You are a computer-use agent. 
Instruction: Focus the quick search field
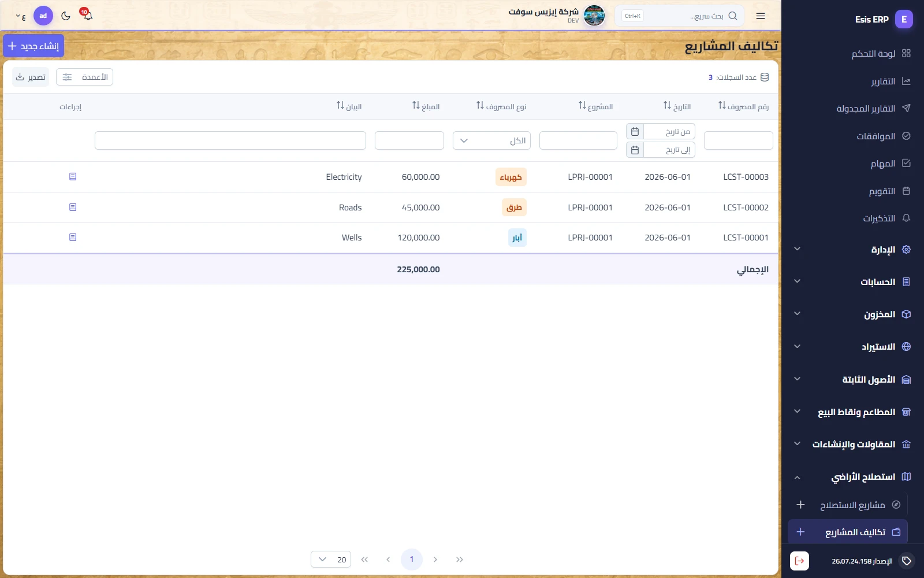(x=680, y=16)
